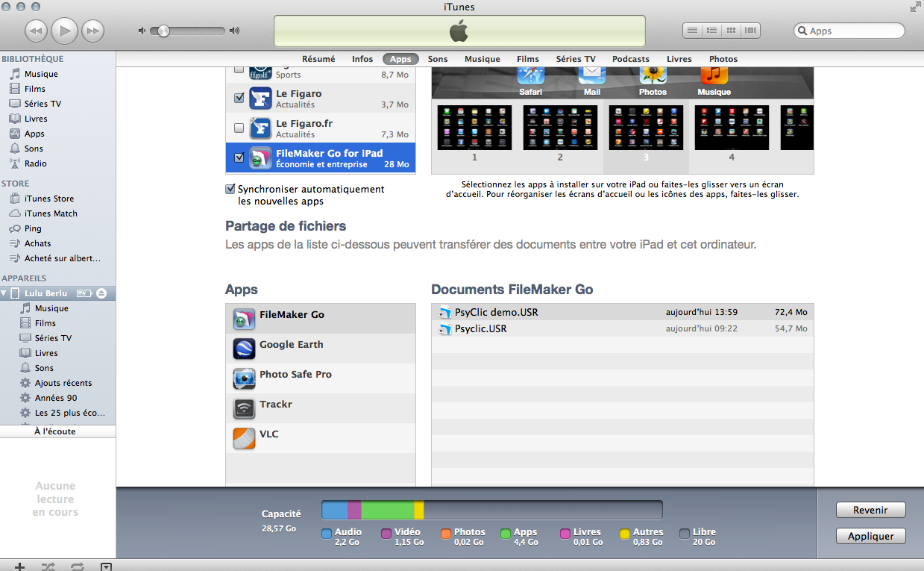Pick VLC in the file sharing apps
924x571 pixels.
(x=321, y=438)
